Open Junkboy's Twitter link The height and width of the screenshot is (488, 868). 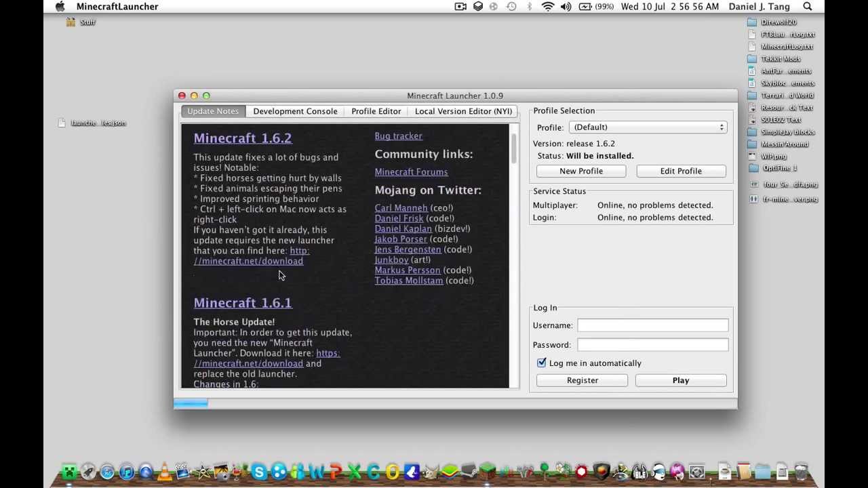[x=391, y=260]
